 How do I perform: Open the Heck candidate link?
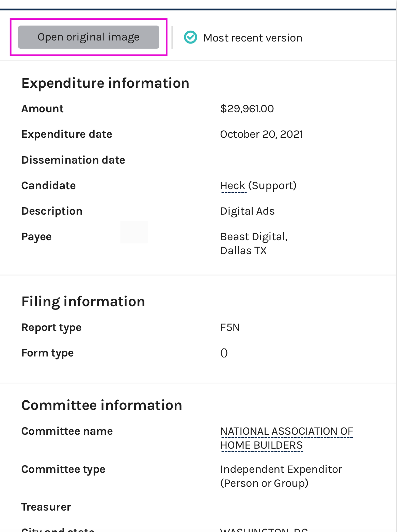point(233,186)
